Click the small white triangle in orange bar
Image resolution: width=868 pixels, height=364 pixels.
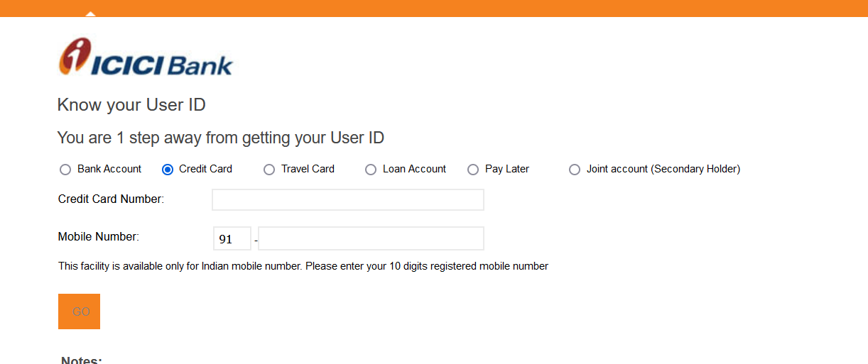[x=89, y=13]
